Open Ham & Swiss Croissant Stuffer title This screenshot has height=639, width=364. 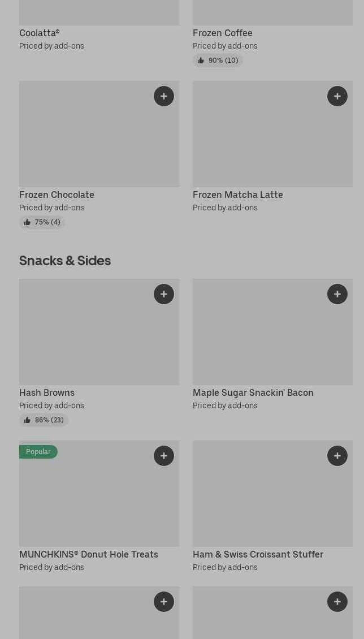pos(258,554)
